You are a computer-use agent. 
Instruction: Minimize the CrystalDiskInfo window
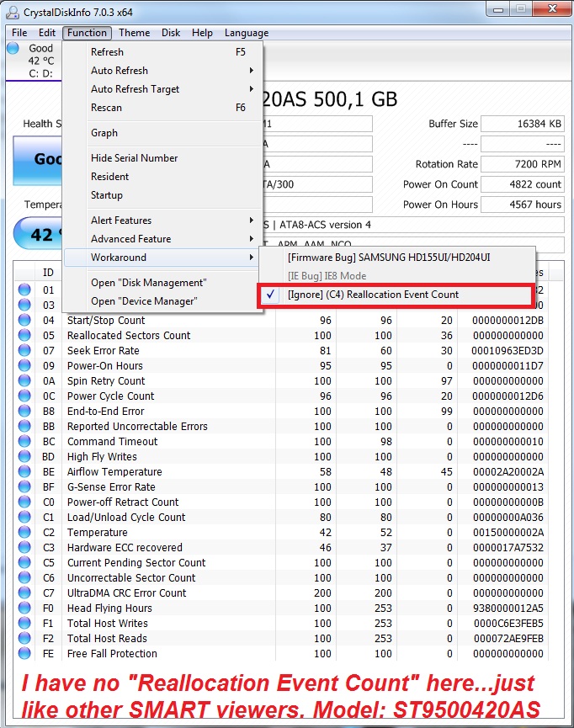(x=498, y=8)
